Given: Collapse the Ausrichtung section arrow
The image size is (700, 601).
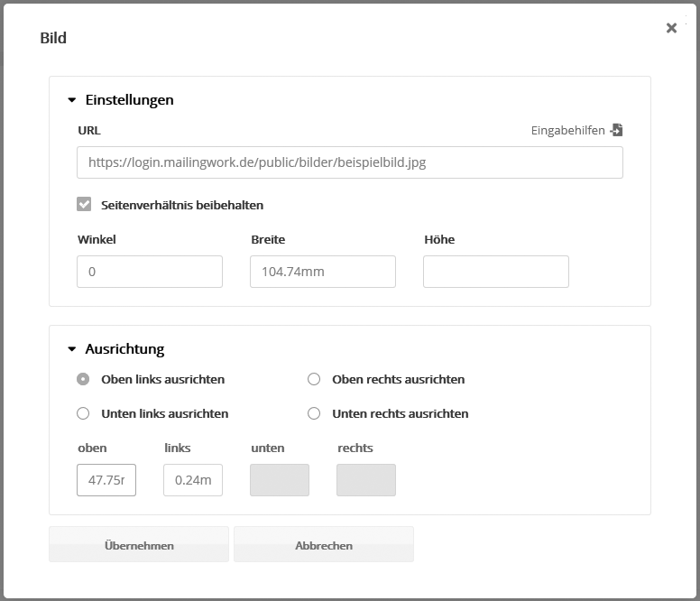Looking at the screenshot, I should click(72, 349).
